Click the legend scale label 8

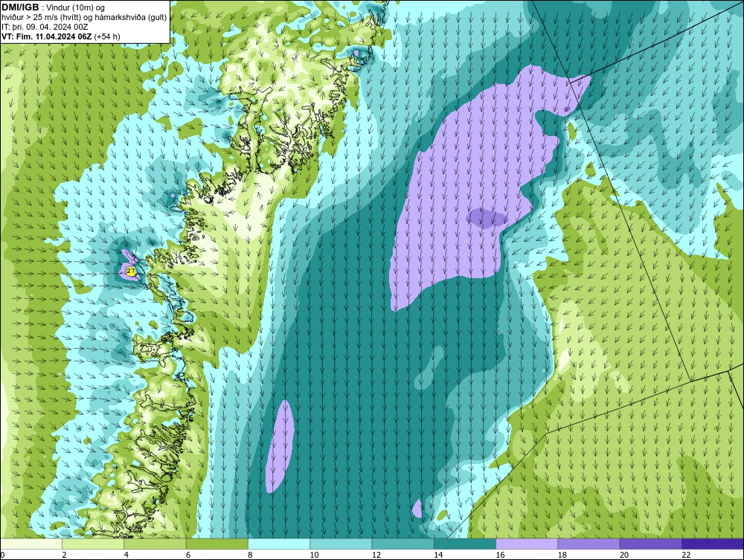(x=250, y=556)
